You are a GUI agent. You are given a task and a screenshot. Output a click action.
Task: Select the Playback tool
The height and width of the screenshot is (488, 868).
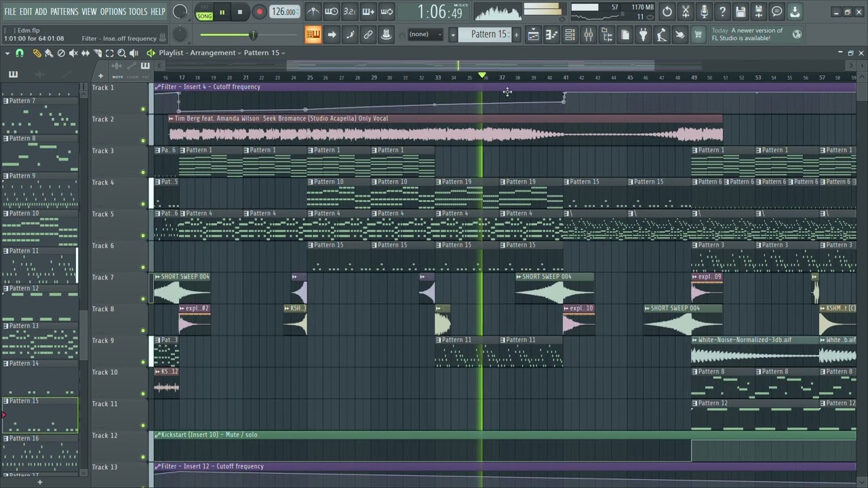click(x=134, y=53)
